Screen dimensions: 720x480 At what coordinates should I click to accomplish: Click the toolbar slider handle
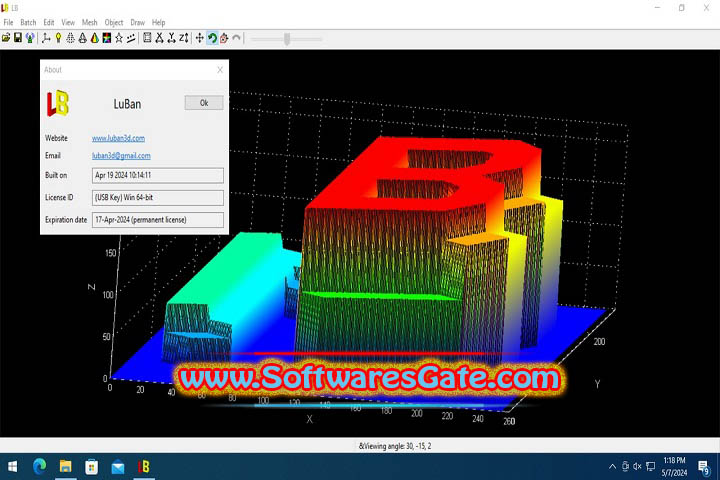click(287, 39)
